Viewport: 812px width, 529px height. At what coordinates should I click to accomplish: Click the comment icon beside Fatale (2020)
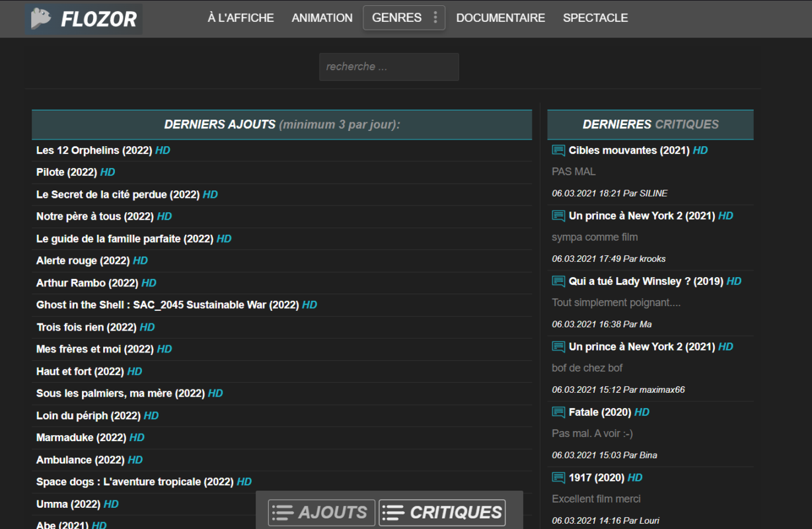tap(558, 413)
